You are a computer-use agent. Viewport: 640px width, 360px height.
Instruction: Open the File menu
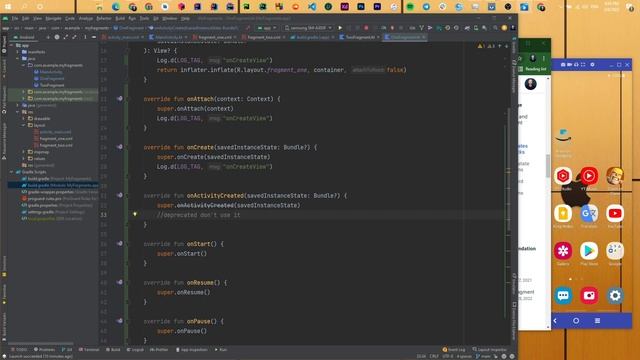pyautogui.click(x=15, y=18)
